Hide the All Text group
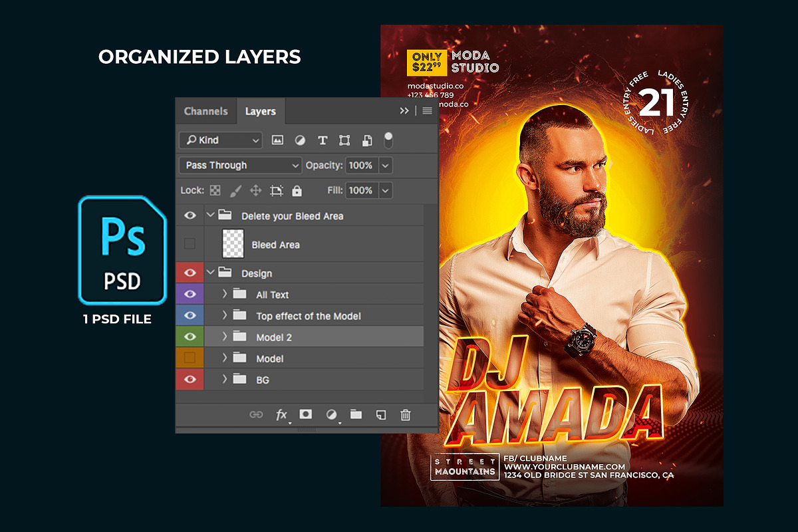Screen dimensions: 798x532 [190, 294]
